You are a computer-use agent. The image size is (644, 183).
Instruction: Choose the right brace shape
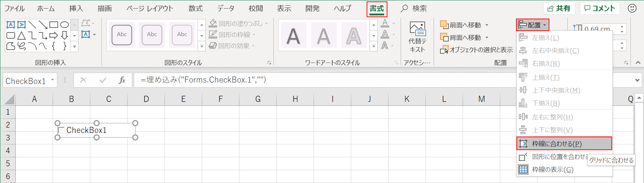[65, 46]
